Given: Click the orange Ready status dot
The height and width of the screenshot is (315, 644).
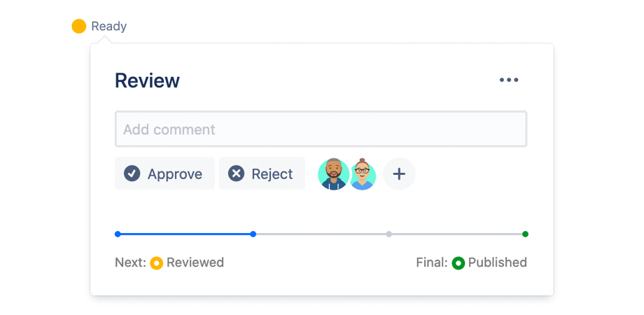Looking at the screenshot, I should click(x=79, y=27).
